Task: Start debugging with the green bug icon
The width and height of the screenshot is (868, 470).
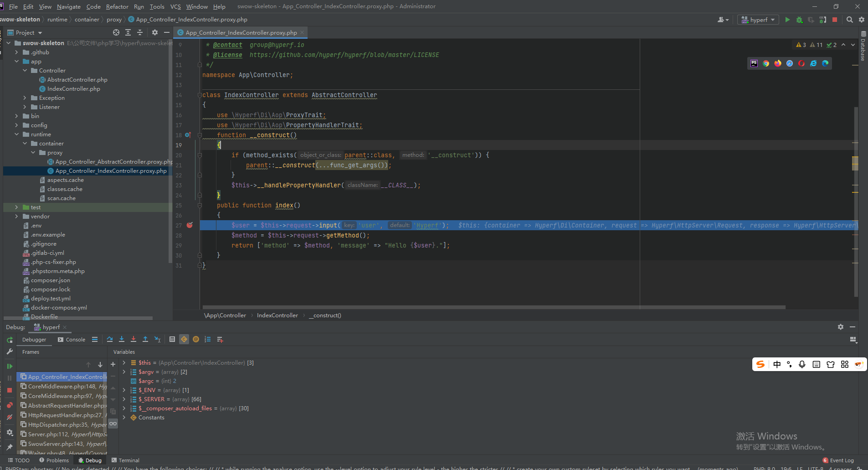Action: click(799, 20)
